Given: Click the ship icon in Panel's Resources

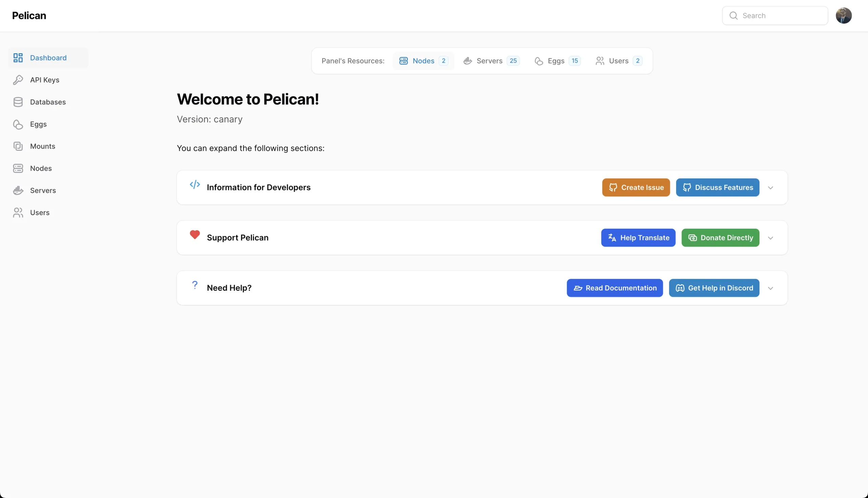Looking at the screenshot, I should point(468,61).
